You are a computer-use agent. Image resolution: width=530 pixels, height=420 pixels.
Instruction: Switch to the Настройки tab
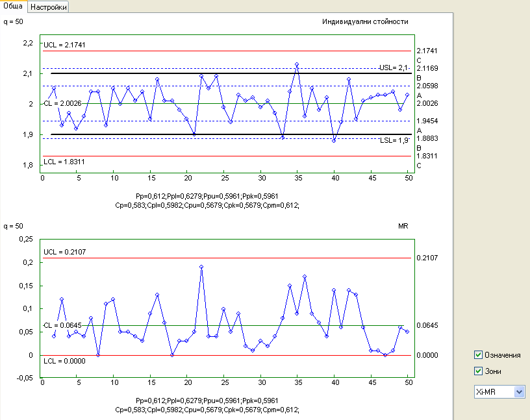click(49, 6)
